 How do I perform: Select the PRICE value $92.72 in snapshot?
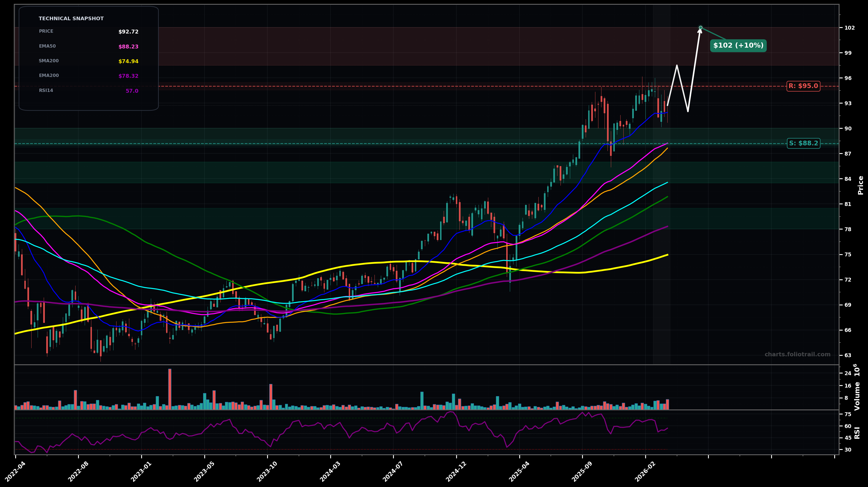[128, 32]
